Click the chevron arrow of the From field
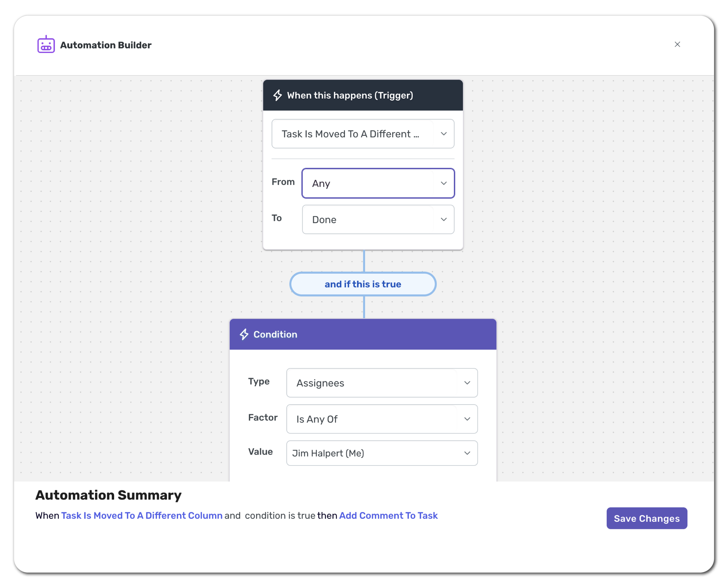The height and width of the screenshot is (588, 727). pos(444,183)
